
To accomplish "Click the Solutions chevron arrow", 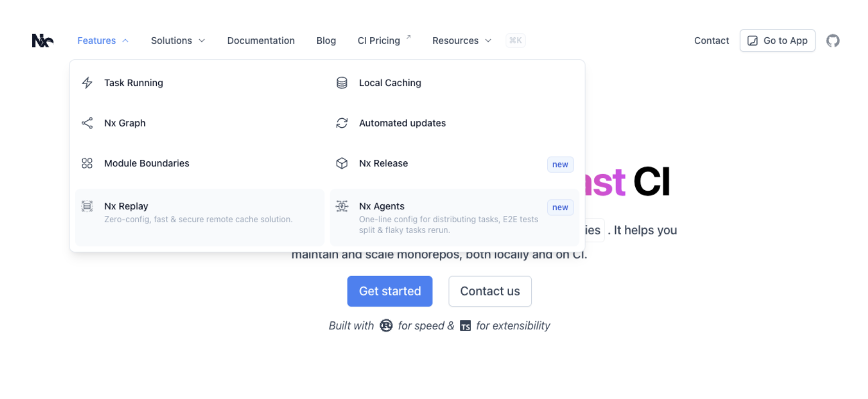I will pyautogui.click(x=202, y=40).
